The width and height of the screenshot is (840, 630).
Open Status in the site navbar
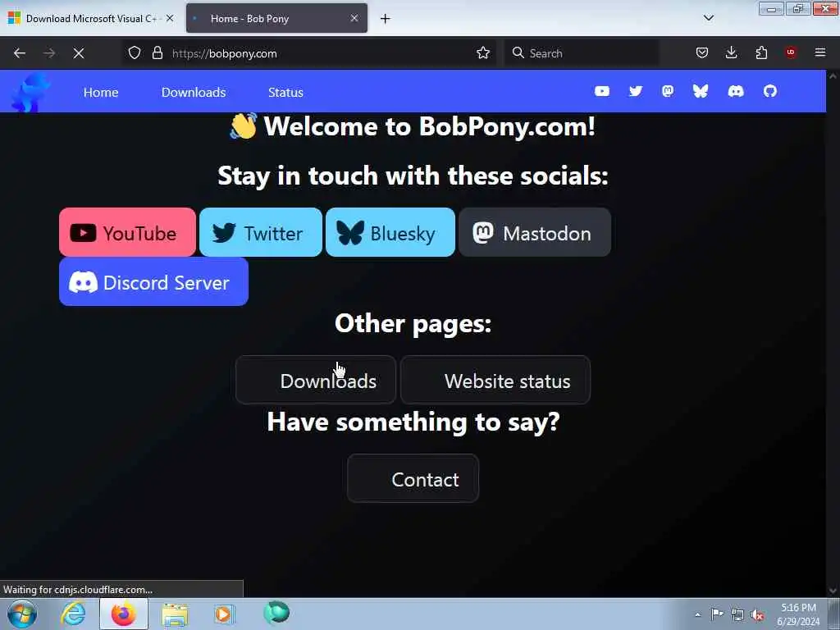pyautogui.click(x=285, y=92)
